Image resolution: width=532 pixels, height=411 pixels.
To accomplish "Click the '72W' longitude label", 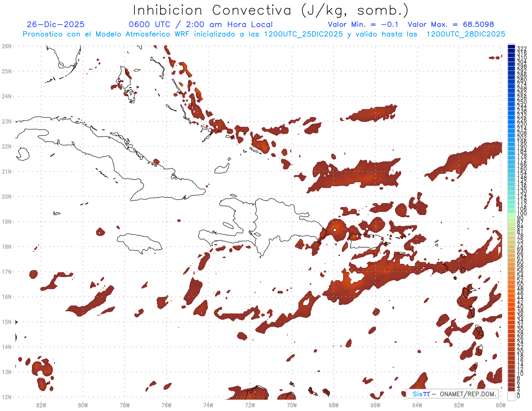I will (x=250, y=405).
